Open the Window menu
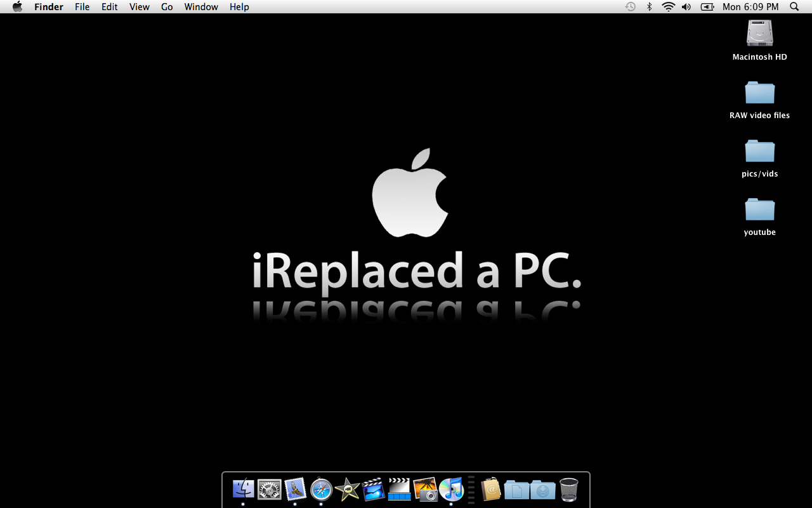 [201, 6]
